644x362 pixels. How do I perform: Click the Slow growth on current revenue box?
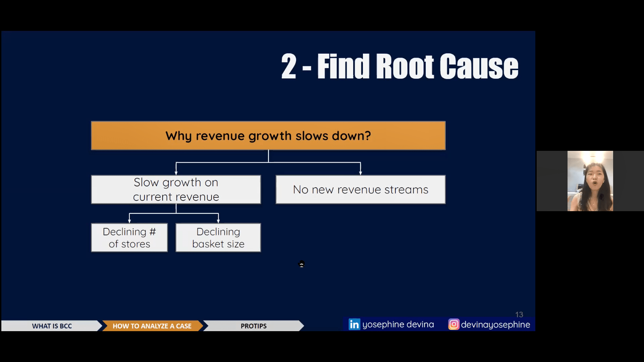click(x=176, y=189)
